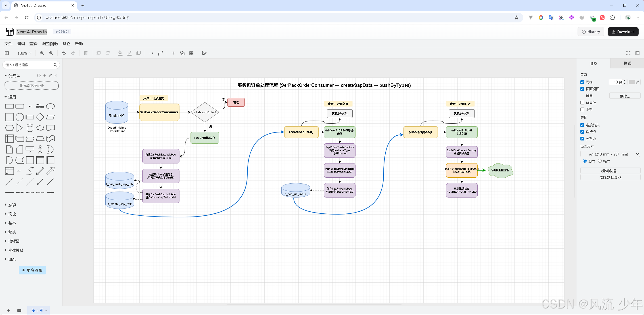This screenshot has height=315, width=644.
Task: Open the 100% zoom level dropdown
Action: point(24,53)
